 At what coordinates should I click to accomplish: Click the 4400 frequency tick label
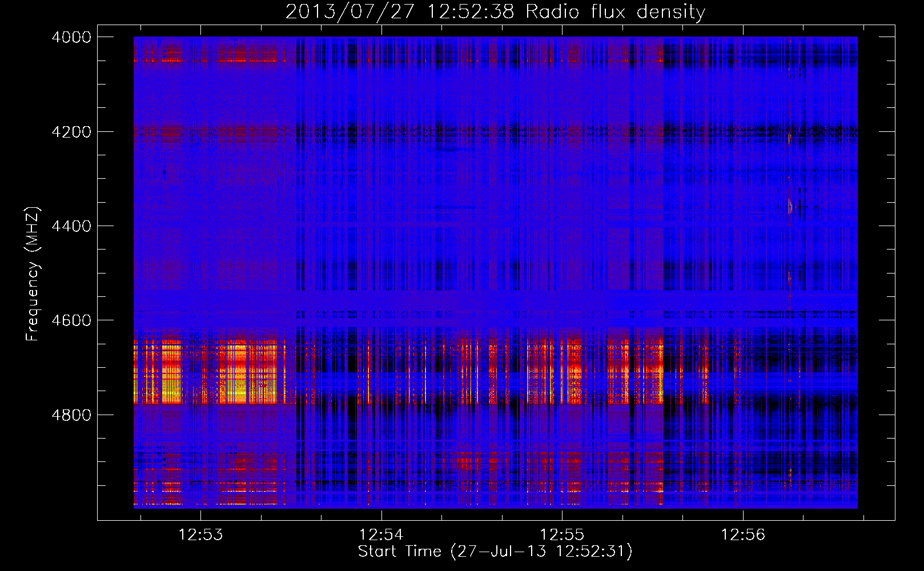click(x=71, y=226)
